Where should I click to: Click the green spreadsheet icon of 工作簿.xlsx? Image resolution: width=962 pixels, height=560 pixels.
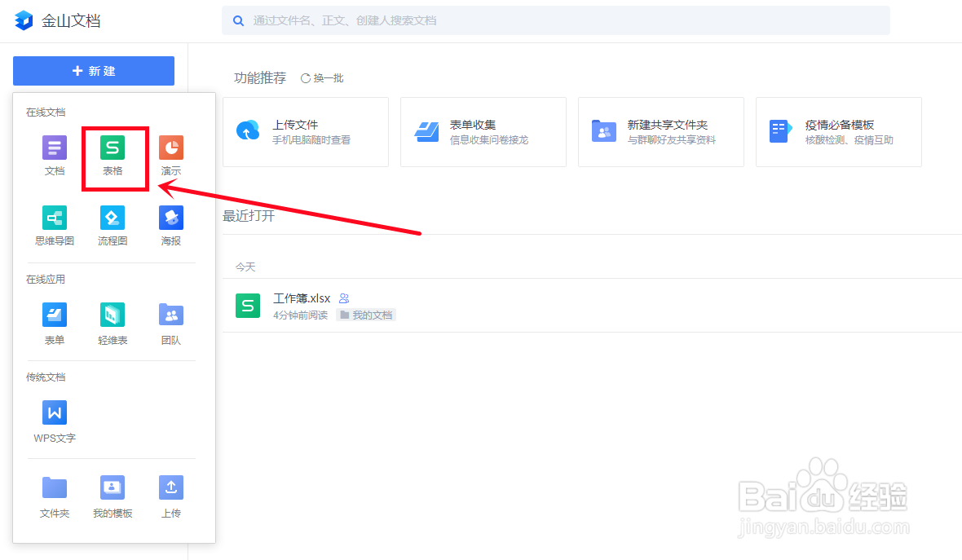click(248, 306)
